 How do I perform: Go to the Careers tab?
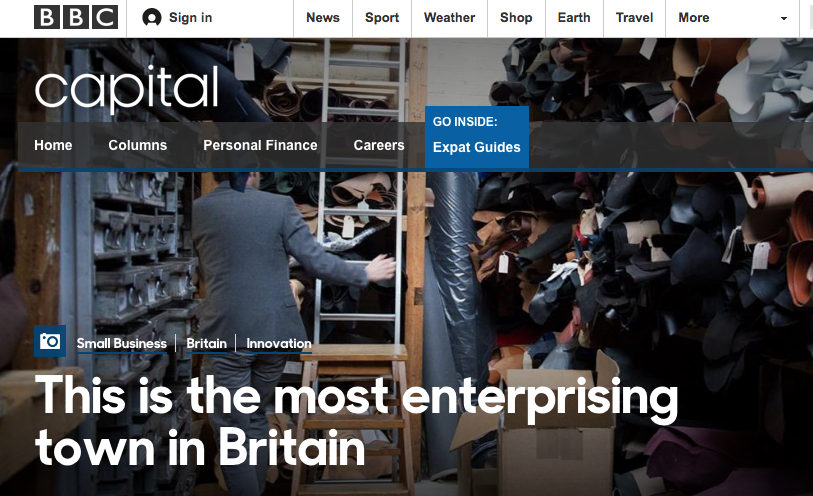tap(379, 145)
